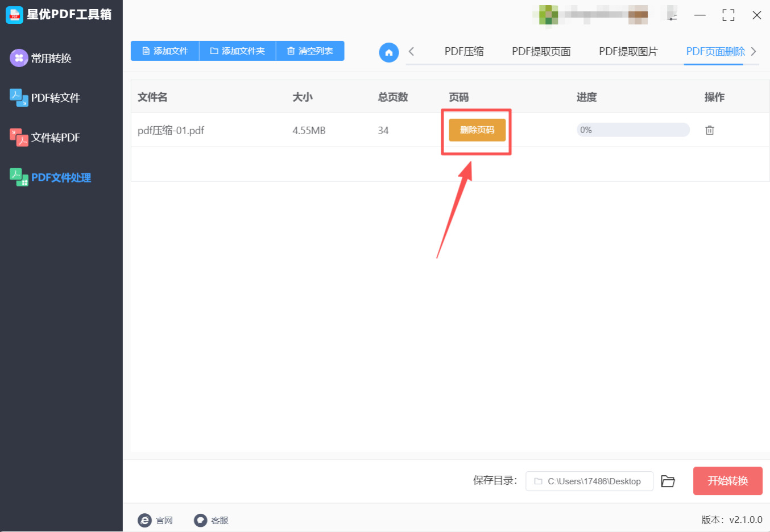Click the orange 删除页码 button

click(x=477, y=130)
